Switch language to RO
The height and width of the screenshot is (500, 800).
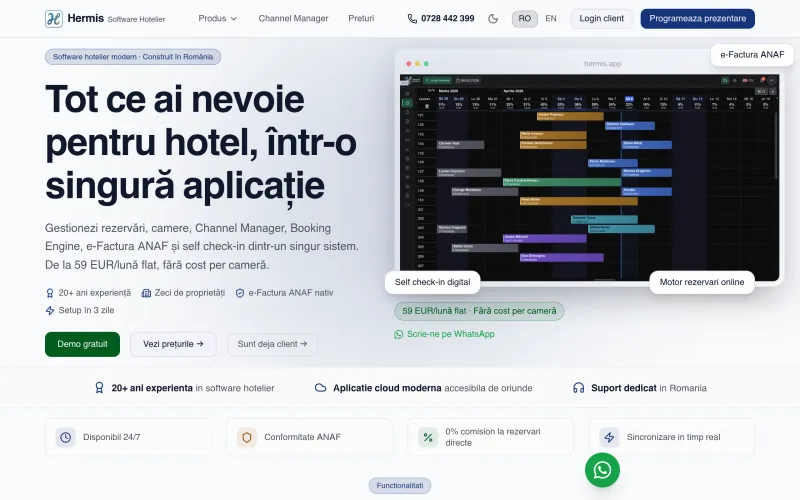[524, 19]
